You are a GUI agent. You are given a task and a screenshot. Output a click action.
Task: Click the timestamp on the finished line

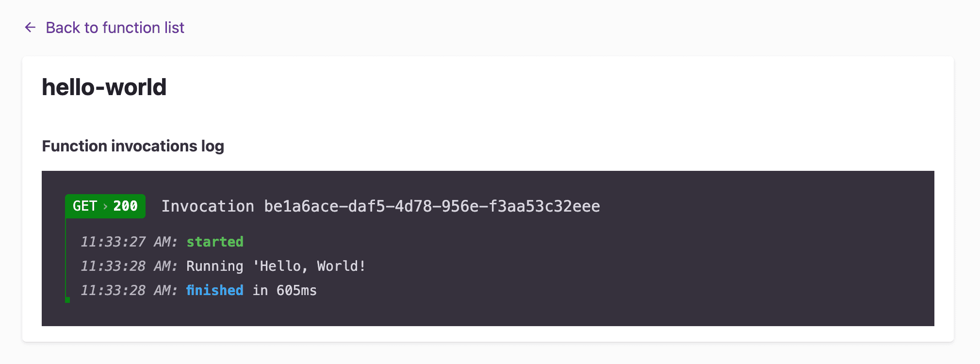click(129, 290)
